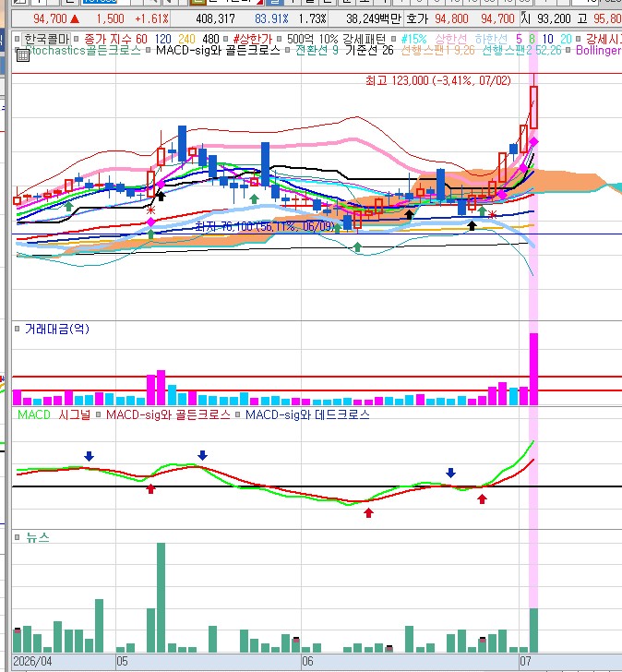622x672 pixels.
Task: Select the 240 moving average label
Action: tap(186, 39)
